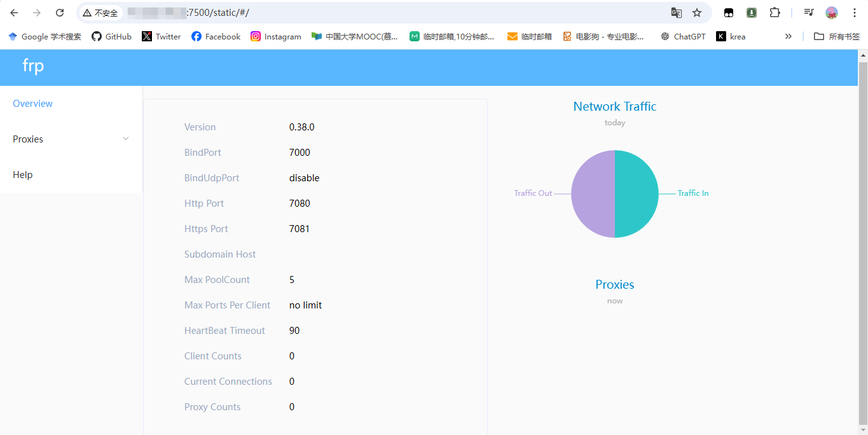Open the ChatGPT bookmark
The width and height of the screenshot is (868, 435).
tap(683, 36)
